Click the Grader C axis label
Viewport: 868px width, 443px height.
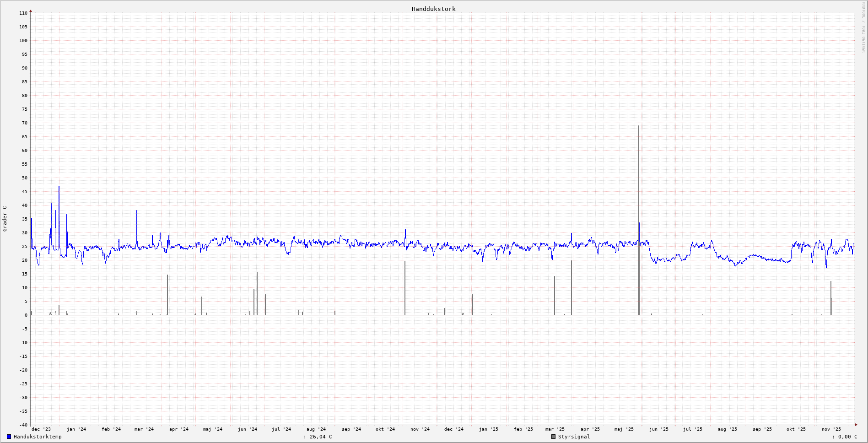(5, 219)
